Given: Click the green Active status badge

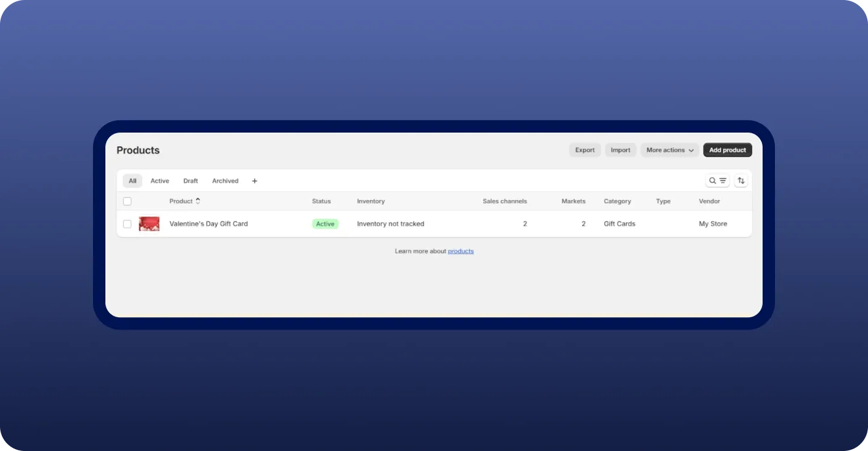Looking at the screenshot, I should pyautogui.click(x=325, y=224).
